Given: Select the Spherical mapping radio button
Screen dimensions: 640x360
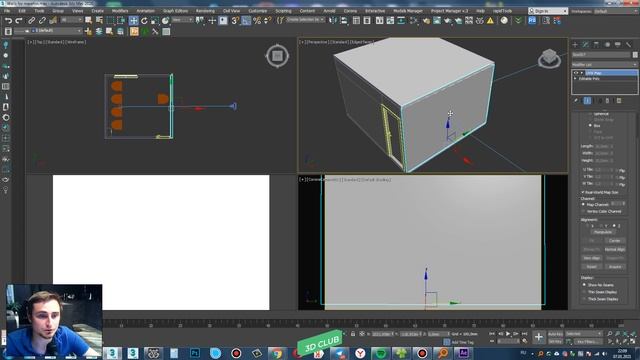Looking at the screenshot, I should 590,114.
